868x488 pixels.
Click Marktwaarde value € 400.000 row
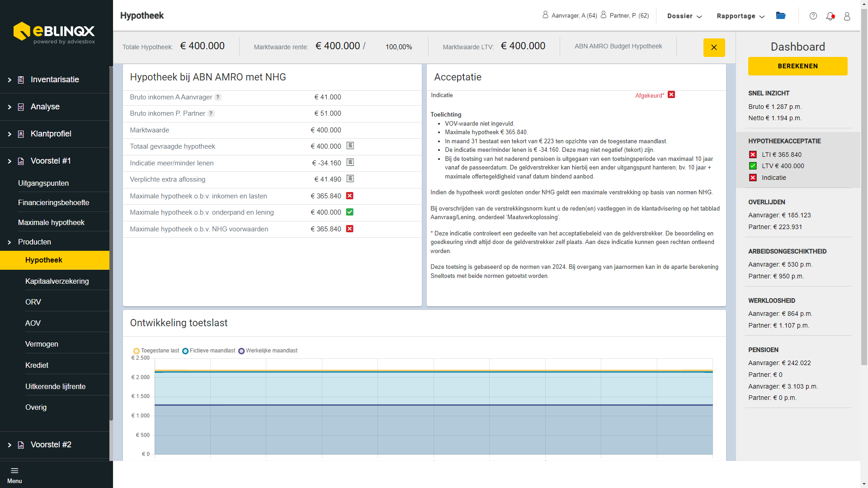pyautogui.click(x=272, y=130)
